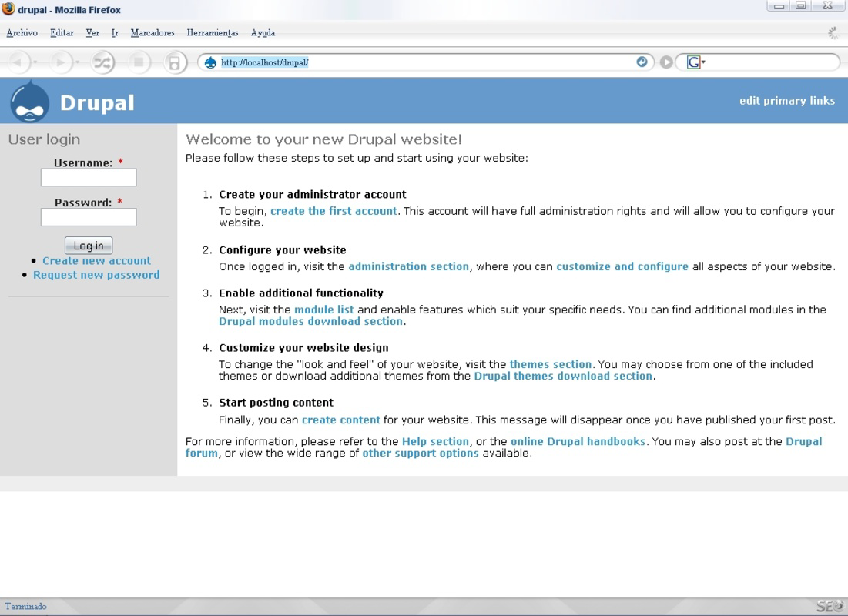Open the Archivo menu
Image resolution: width=848 pixels, height=616 pixels.
[22, 33]
